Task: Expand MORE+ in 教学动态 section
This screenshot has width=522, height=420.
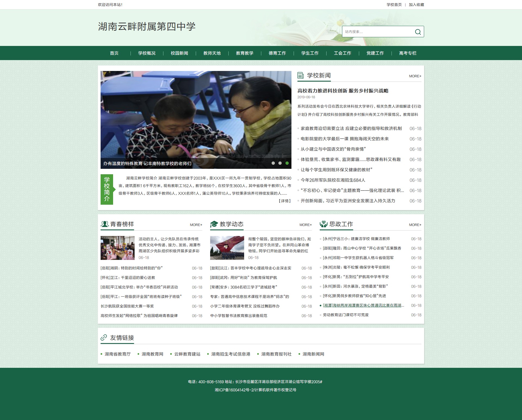Action: click(306, 225)
